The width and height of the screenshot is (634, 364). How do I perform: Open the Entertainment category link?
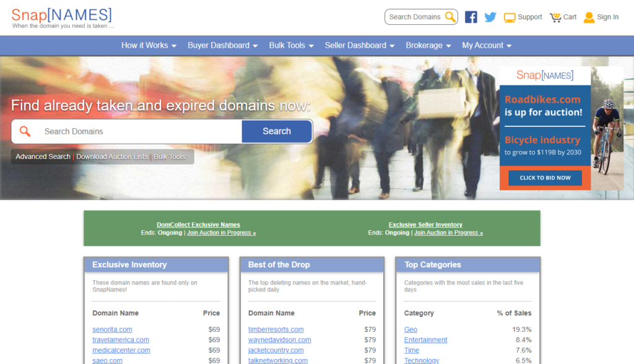point(425,340)
